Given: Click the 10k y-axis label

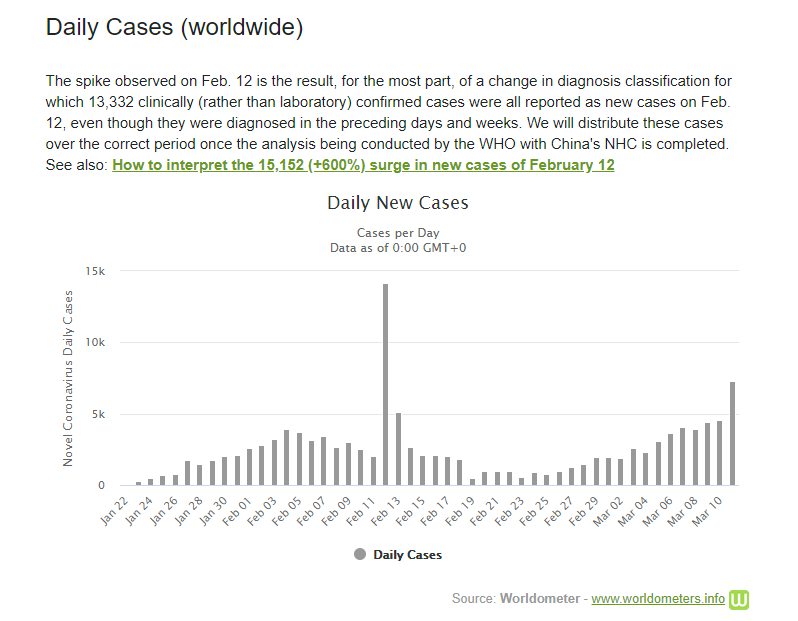Looking at the screenshot, I should tap(94, 342).
